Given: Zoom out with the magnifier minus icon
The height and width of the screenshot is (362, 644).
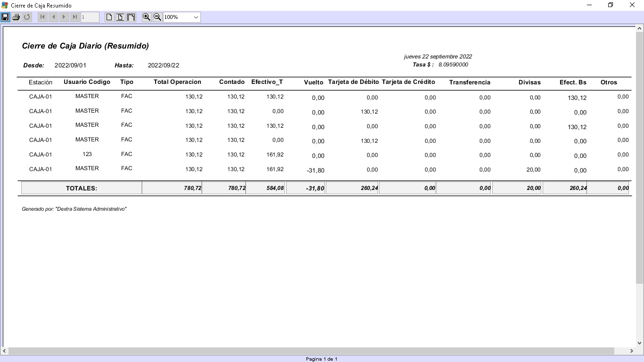Looking at the screenshot, I should coord(157,17).
